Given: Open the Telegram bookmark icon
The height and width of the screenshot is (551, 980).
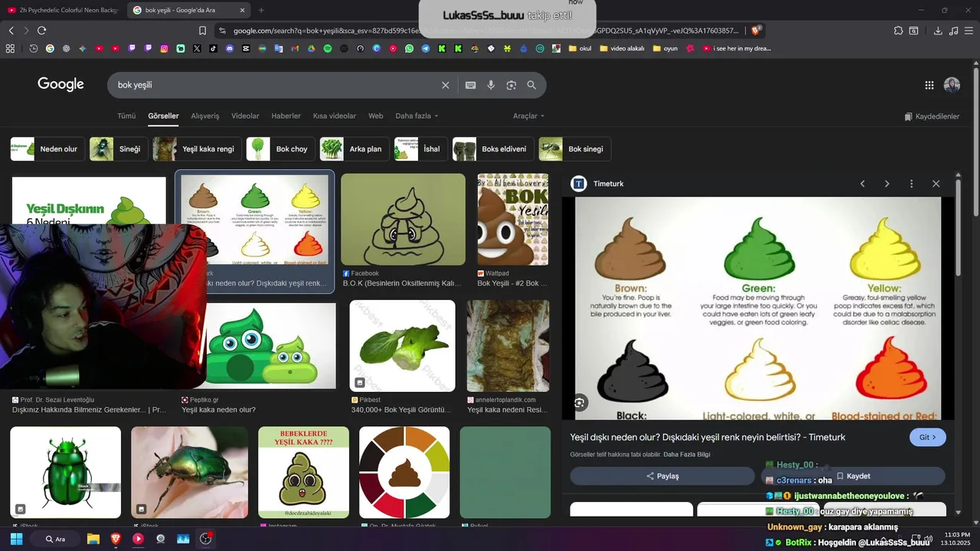Looking at the screenshot, I should tap(426, 48).
